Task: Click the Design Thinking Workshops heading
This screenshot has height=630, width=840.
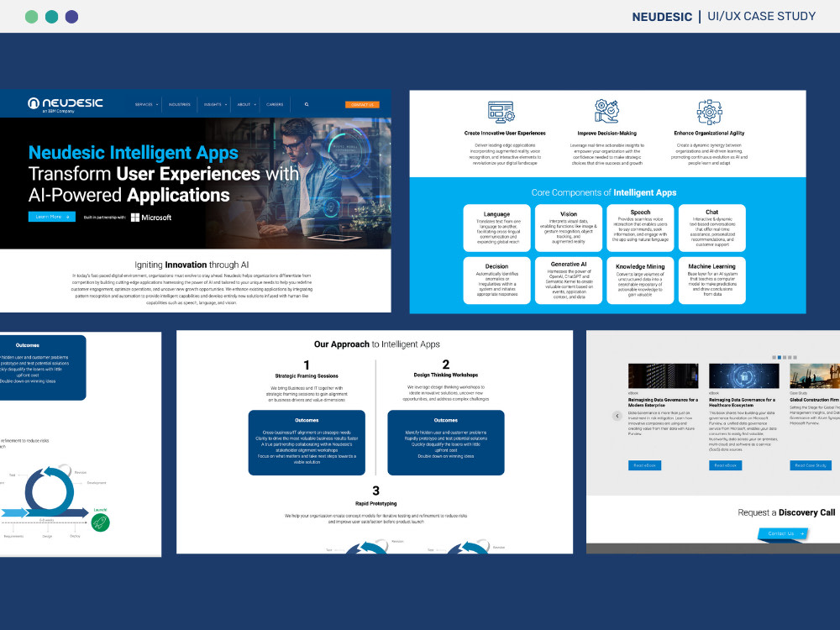Action: pyautogui.click(x=446, y=375)
